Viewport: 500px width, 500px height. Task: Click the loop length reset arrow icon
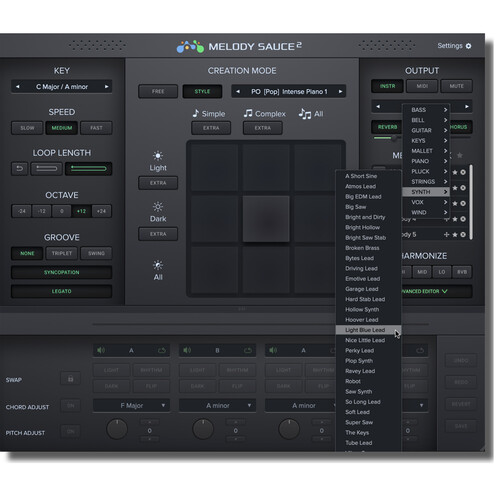[x=20, y=169]
